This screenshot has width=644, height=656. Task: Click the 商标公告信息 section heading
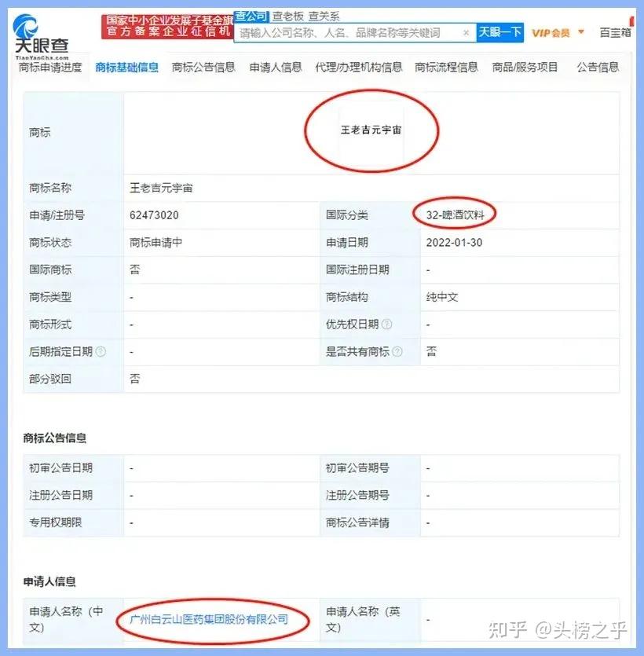click(x=54, y=438)
